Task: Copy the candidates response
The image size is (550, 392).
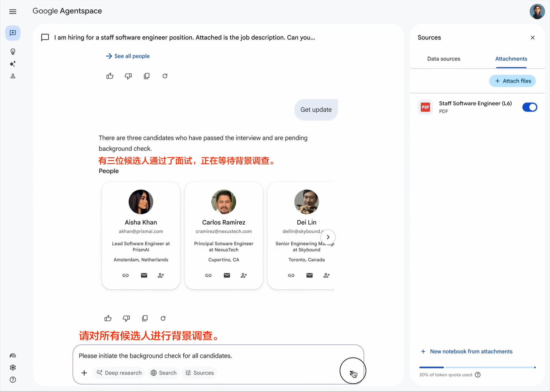Action: 145,318
